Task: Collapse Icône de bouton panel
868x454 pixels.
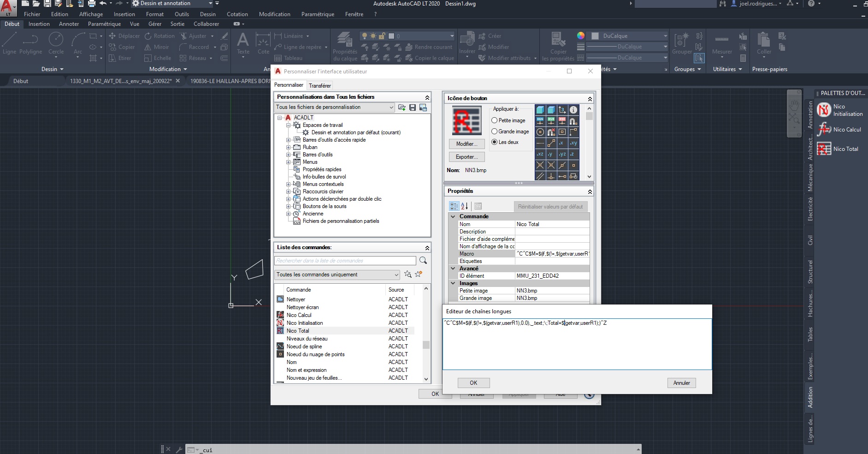Action: [590, 99]
